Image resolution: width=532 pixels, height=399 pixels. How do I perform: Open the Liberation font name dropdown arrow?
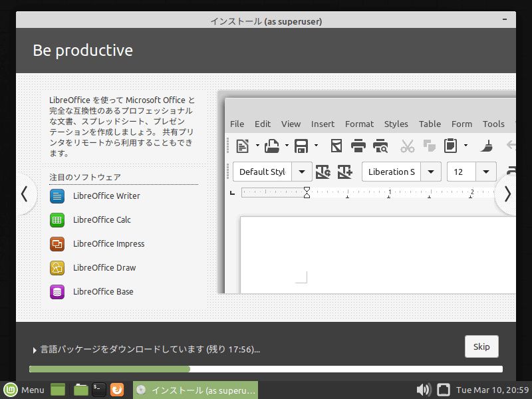[431, 172]
